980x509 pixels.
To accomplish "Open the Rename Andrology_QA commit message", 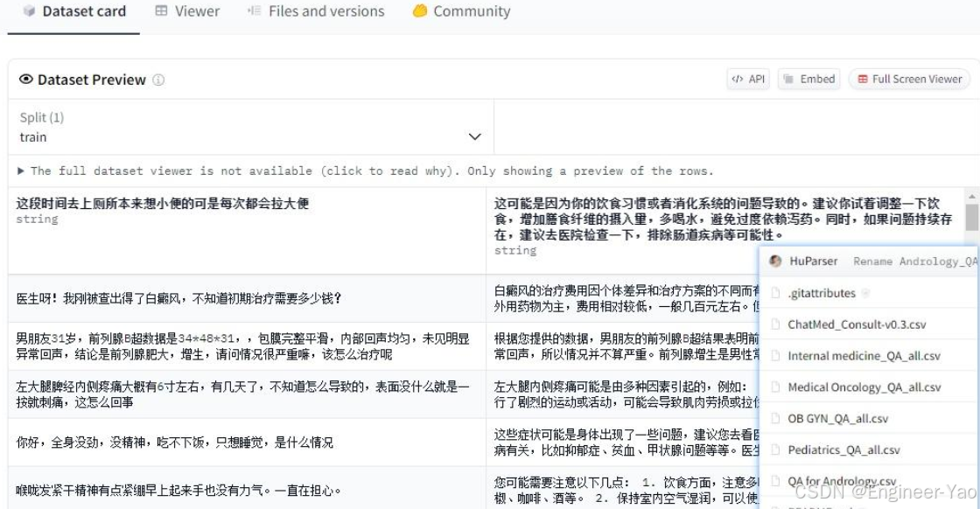I will [x=915, y=261].
